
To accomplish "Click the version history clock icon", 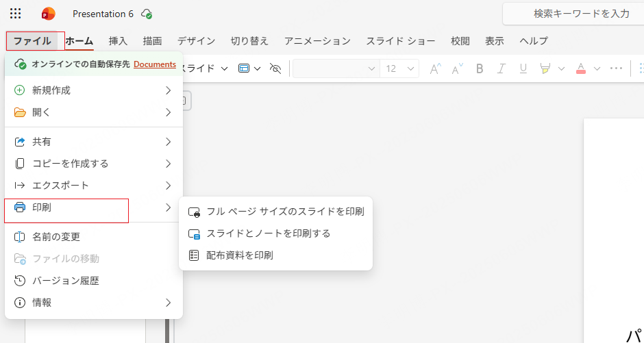I will 20,281.
